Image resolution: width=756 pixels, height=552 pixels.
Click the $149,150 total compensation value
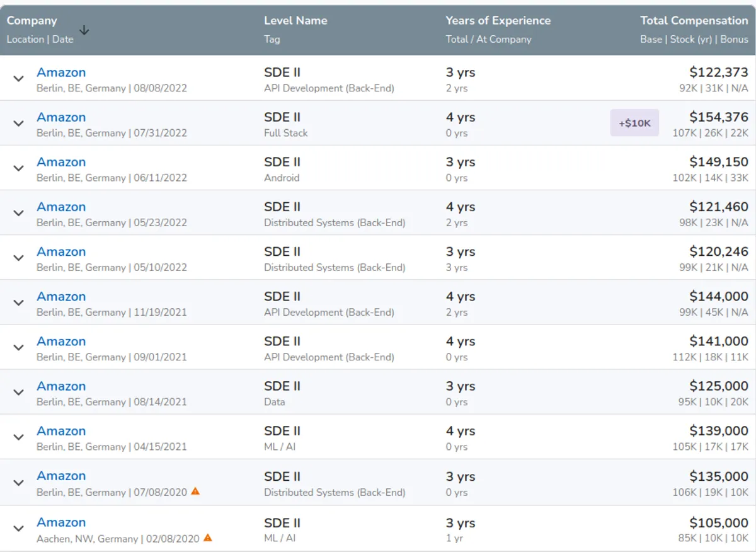718,162
